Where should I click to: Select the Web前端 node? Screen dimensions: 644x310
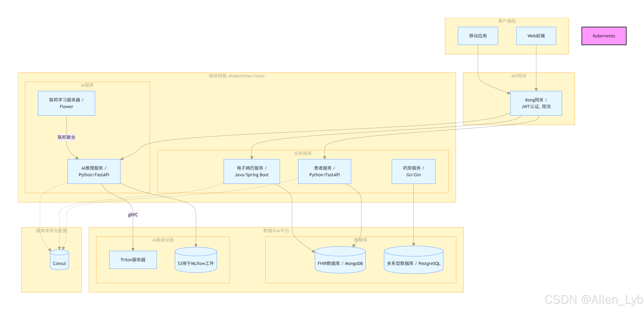pos(536,36)
